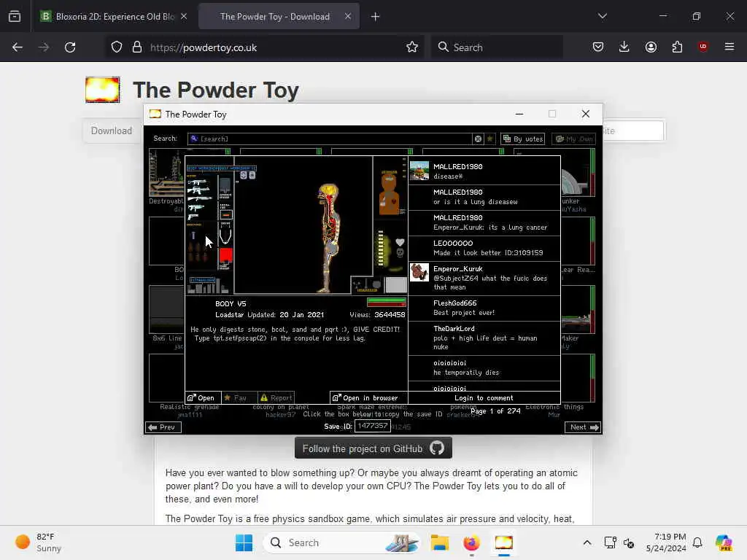Open The Powder Toy taskbar icon

coord(503,542)
